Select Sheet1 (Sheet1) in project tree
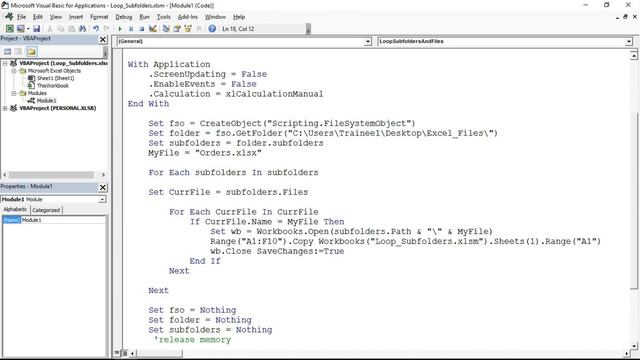The image size is (640, 360). 56,78
